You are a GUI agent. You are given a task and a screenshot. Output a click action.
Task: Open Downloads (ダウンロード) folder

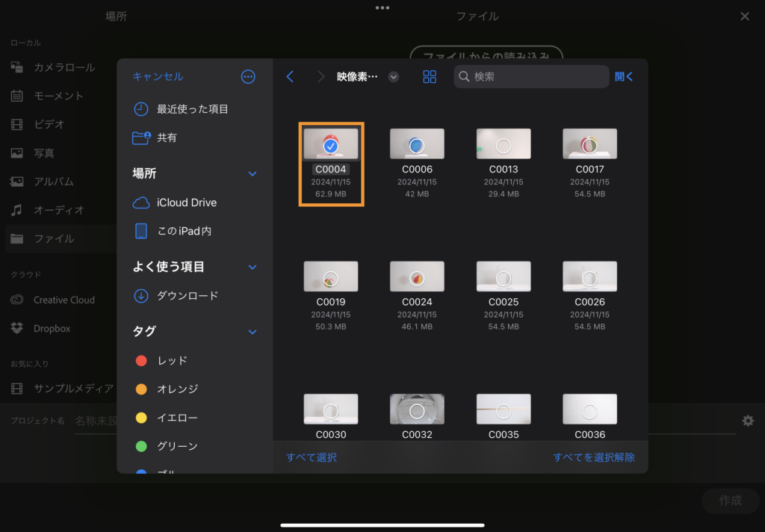point(187,296)
